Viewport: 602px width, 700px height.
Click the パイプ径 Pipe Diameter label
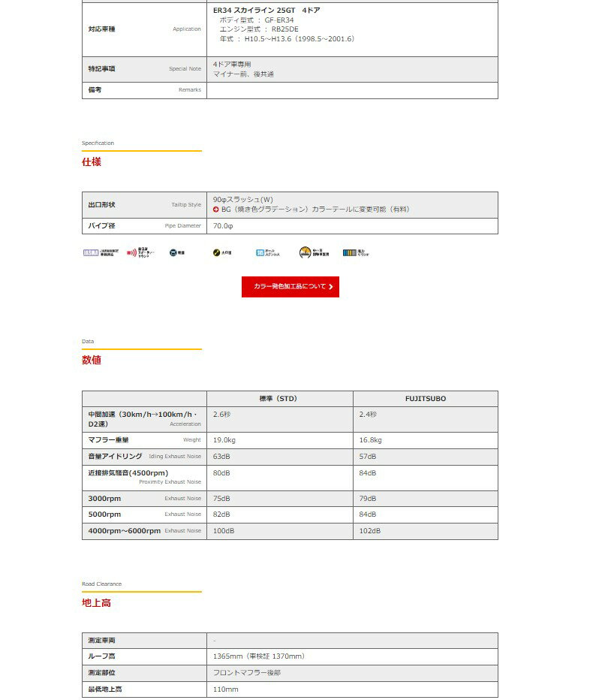pyautogui.click(x=144, y=226)
